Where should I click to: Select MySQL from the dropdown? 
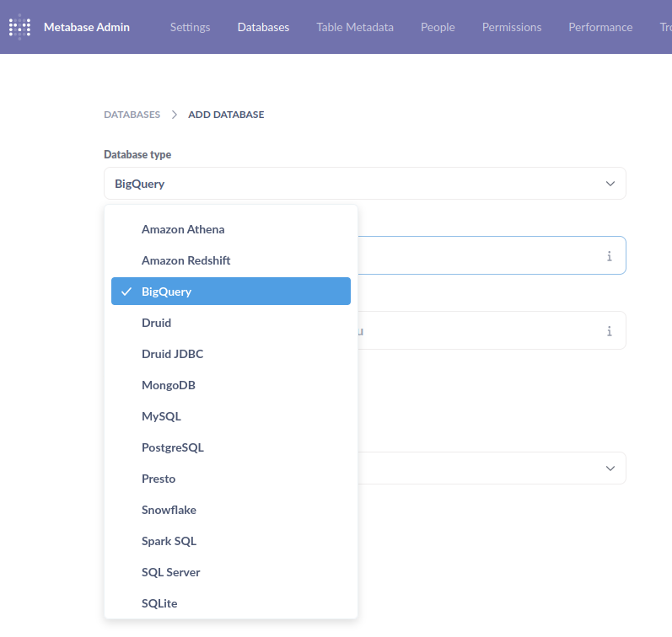[231, 416]
